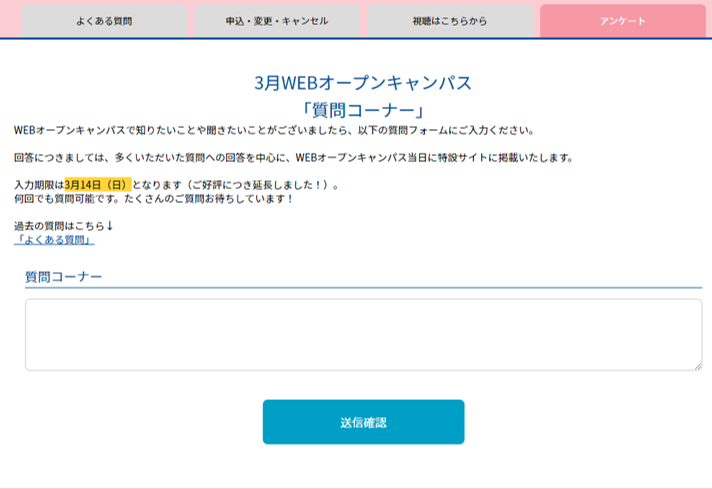This screenshot has width=712, height=489.
Task: Click the 過去の質問はこちら text
Action: tap(58, 226)
